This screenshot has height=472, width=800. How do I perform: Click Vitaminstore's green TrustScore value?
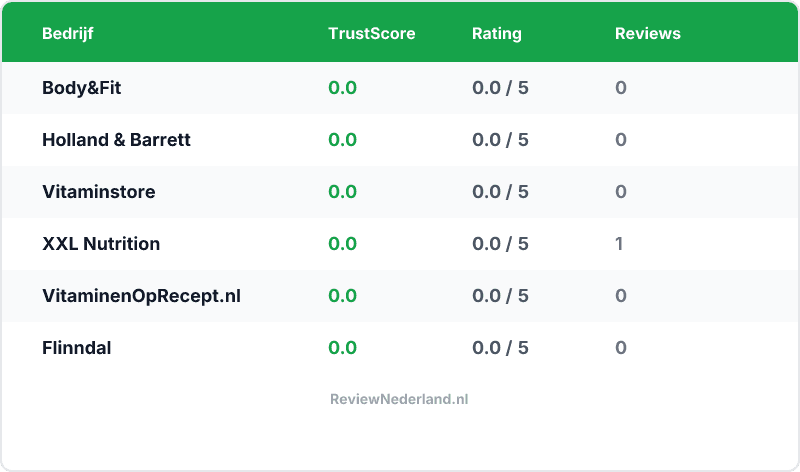click(342, 192)
